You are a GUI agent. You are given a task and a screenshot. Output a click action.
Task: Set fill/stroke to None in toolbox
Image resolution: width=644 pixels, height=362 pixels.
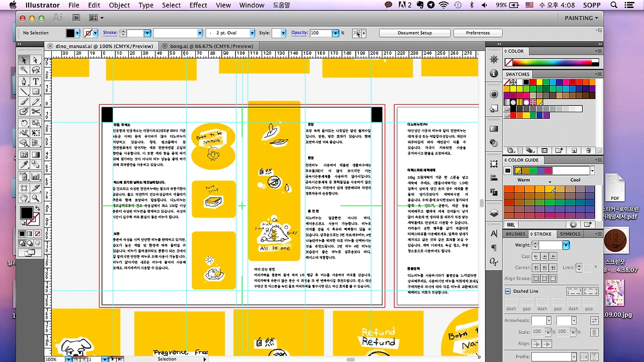tap(38, 234)
